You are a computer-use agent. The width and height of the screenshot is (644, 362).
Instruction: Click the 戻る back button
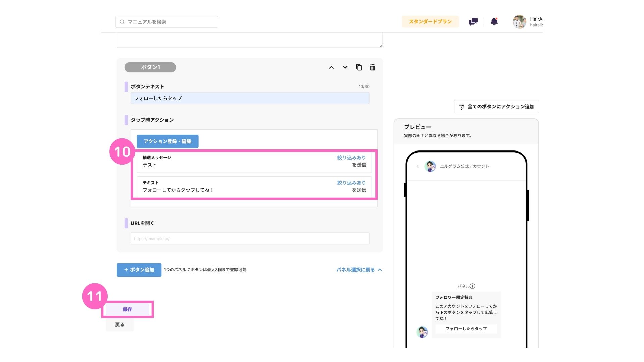click(120, 325)
